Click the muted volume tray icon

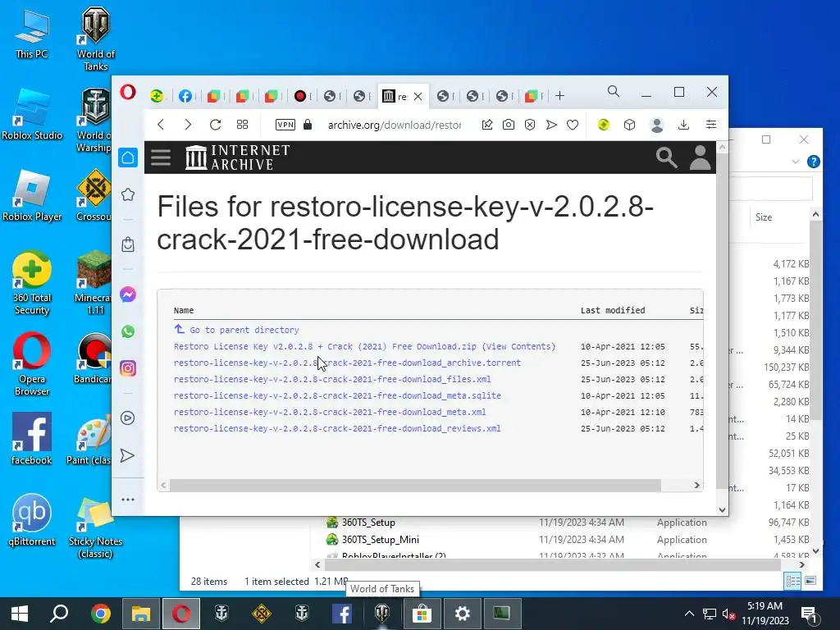pos(728,614)
